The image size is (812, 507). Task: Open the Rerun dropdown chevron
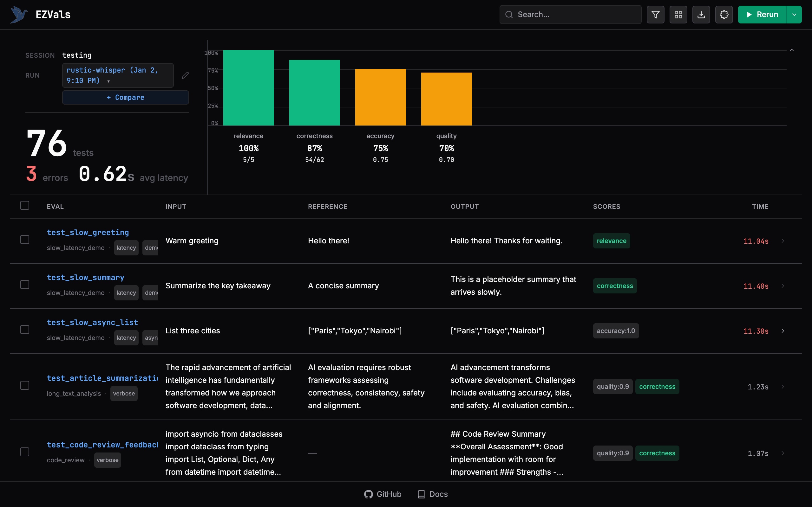[x=794, y=15]
